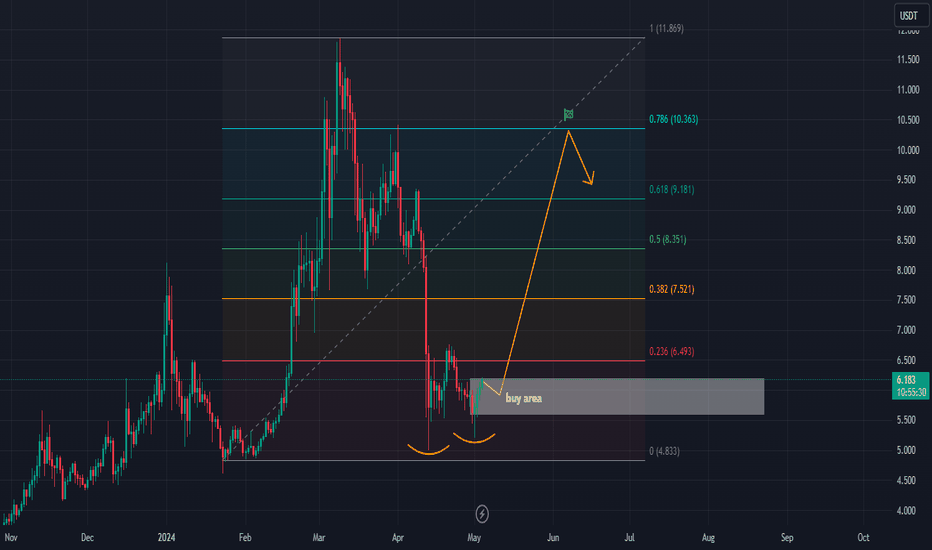Screen dimensions: 932x550
Task: Click the May label on time axis
Action: tap(474, 538)
